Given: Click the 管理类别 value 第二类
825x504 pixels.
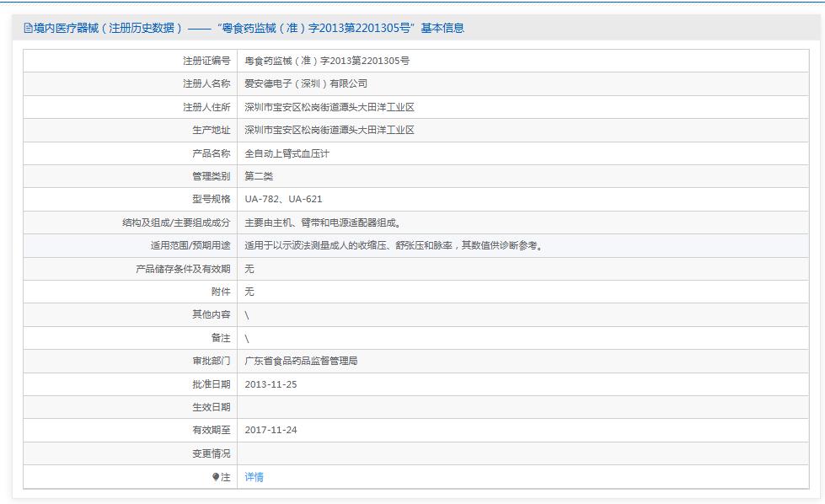Looking at the screenshot, I should pyautogui.click(x=259, y=176).
